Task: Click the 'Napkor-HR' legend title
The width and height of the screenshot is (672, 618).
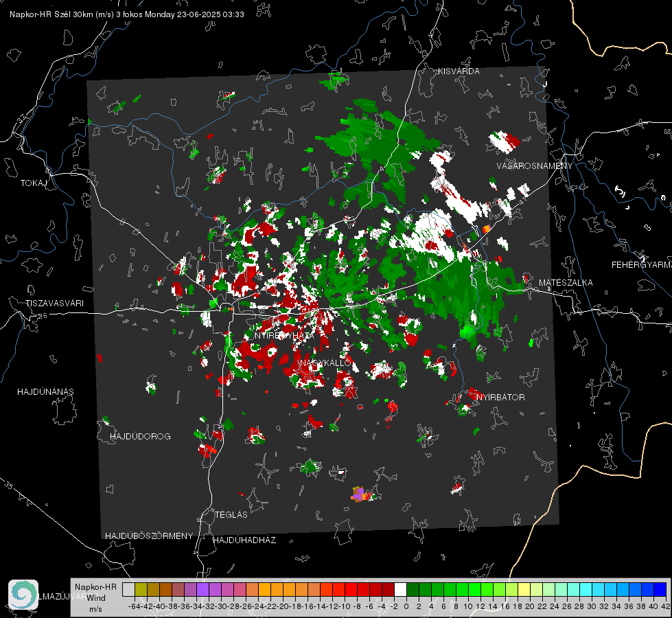Action: (x=95, y=587)
